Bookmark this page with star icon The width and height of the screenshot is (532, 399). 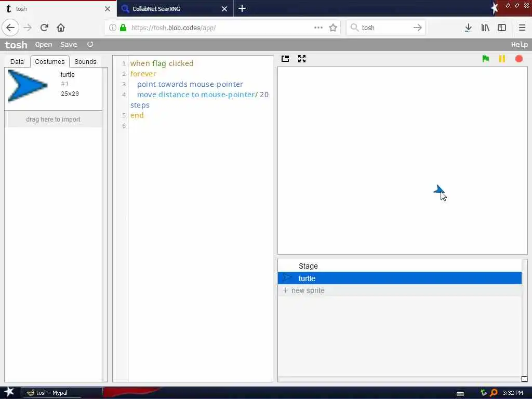coord(333,28)
